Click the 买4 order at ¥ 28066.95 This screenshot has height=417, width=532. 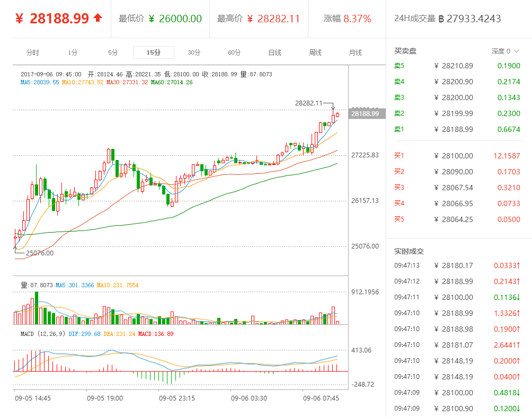click(x=457, y=203)
